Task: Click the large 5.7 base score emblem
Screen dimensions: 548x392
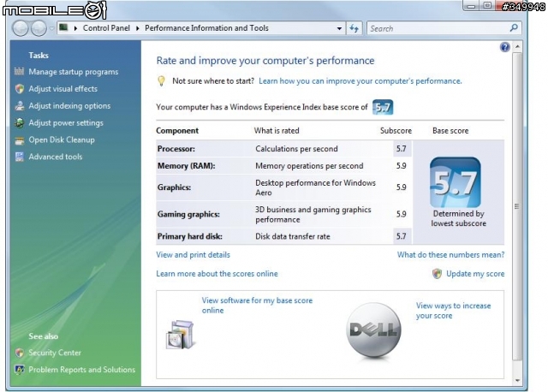Action: pyautogui.click(x=456, y=182)
